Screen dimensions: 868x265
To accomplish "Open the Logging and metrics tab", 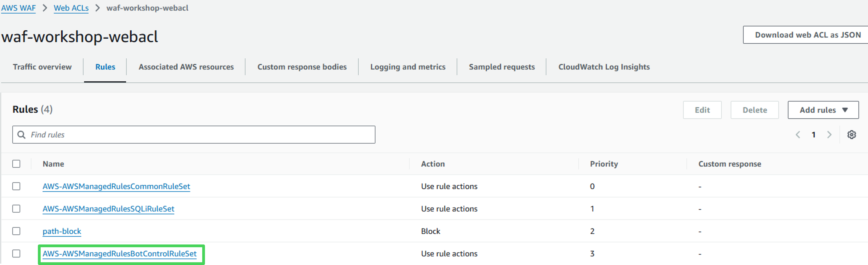I will 408,67.
